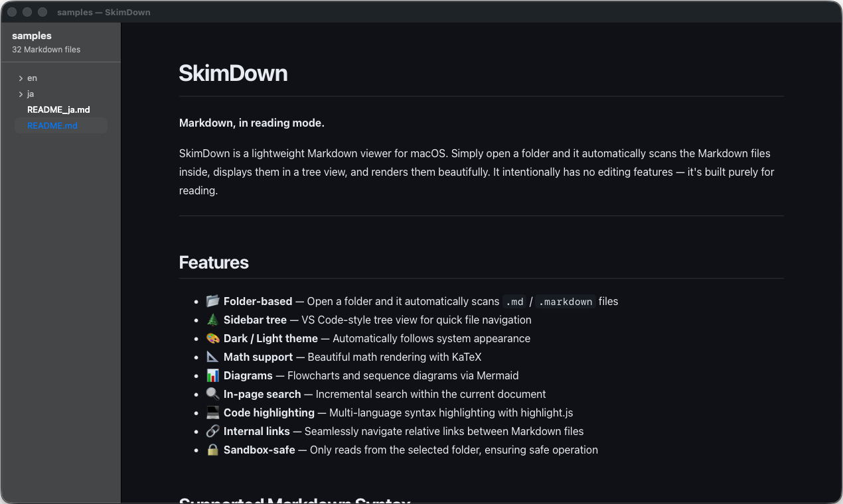Select the palette icon for Dark / Light theme
Viewport: 843px width, 504px height.
(212, 338)
